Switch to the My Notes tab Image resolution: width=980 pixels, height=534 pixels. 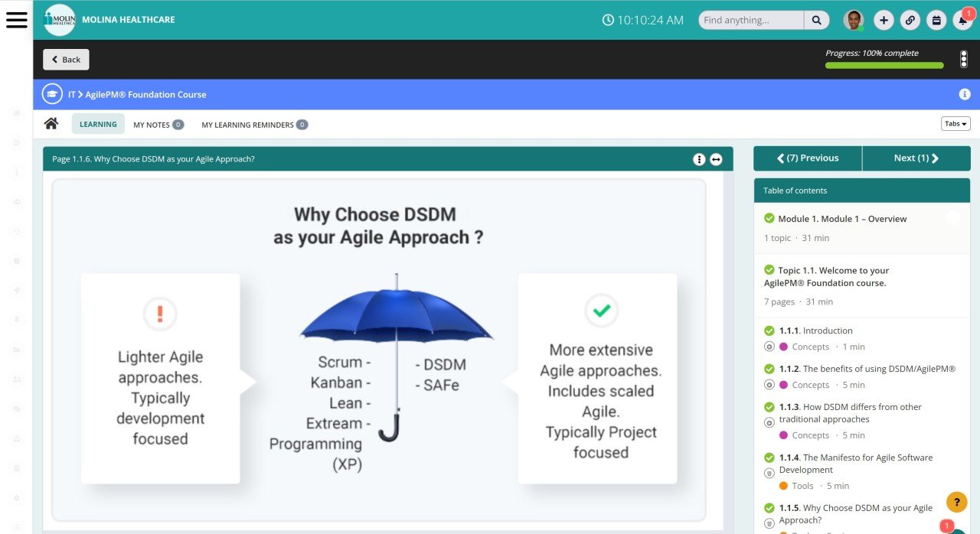tap(158, 125)
